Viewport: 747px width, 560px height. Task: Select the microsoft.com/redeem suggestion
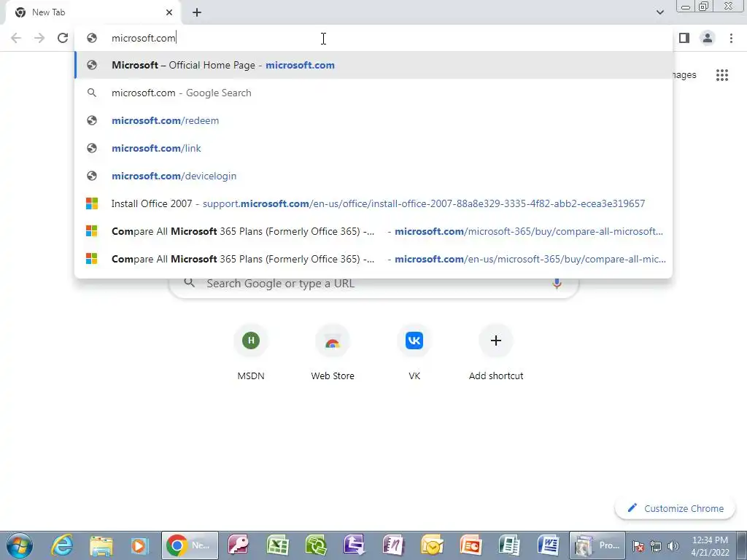373,120
